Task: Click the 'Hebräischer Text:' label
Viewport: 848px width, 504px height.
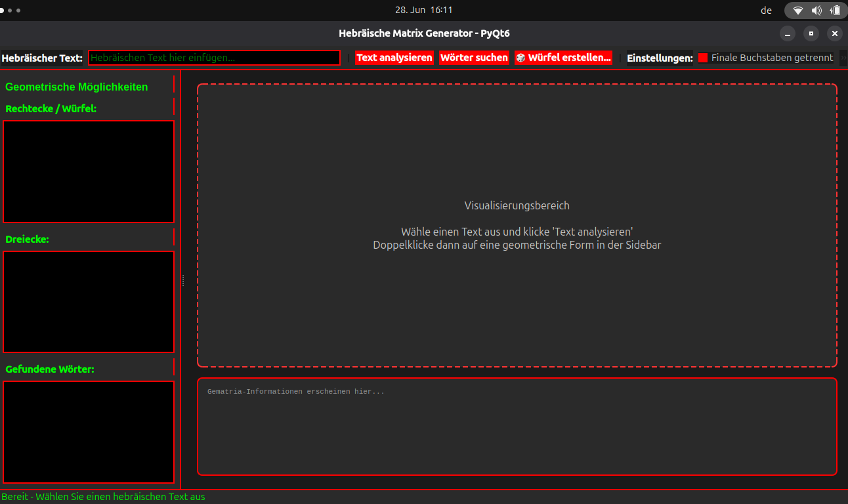Action: coord(42,58)
